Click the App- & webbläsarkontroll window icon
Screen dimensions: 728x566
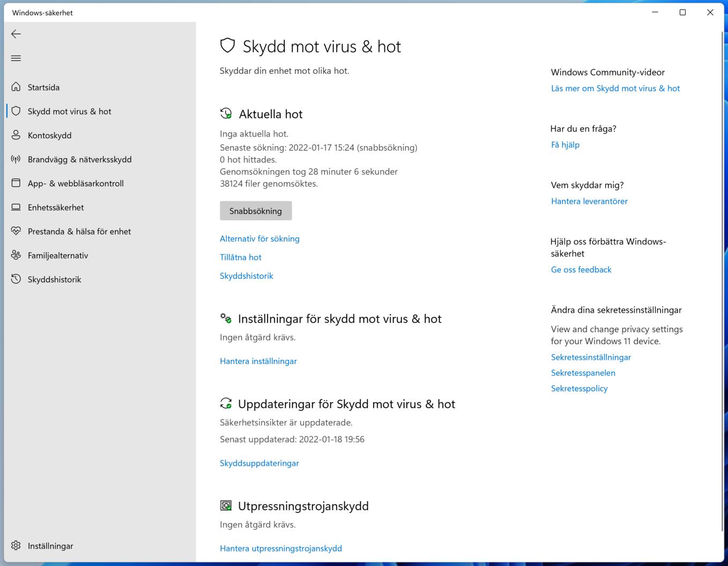click(16, 183)
